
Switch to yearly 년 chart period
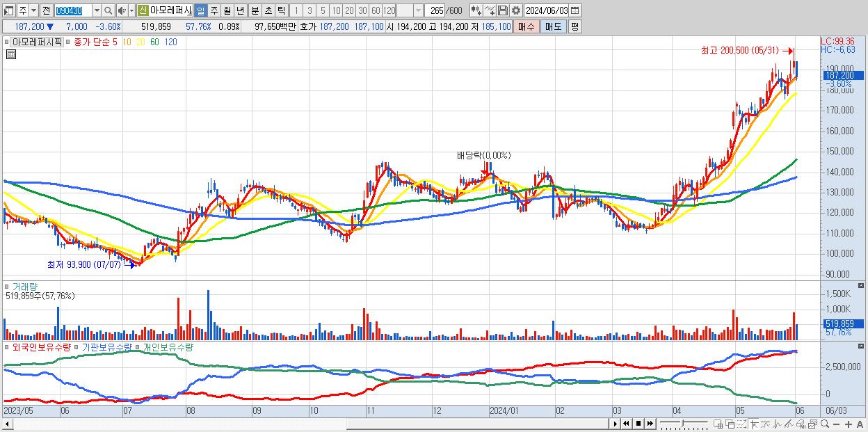(x=240, y=10)
